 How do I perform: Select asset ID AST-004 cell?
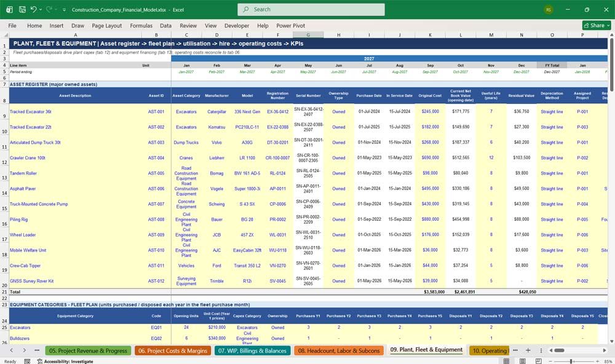click(156, 157)
